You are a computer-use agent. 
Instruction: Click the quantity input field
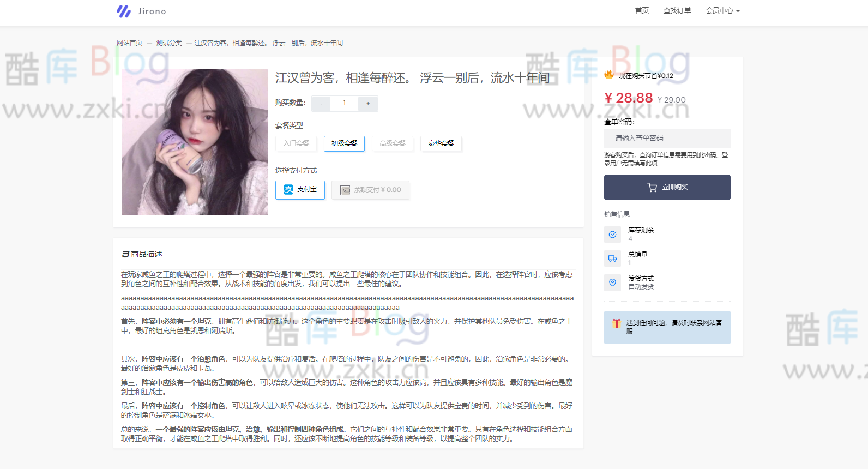point(345,104)
